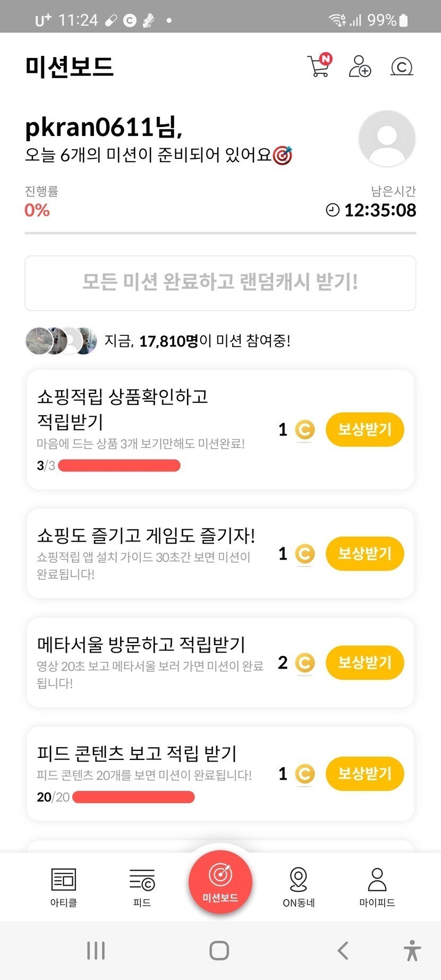
Task: Tap the 3/3 shopping mission progress bar
Action: pos(119,466)
